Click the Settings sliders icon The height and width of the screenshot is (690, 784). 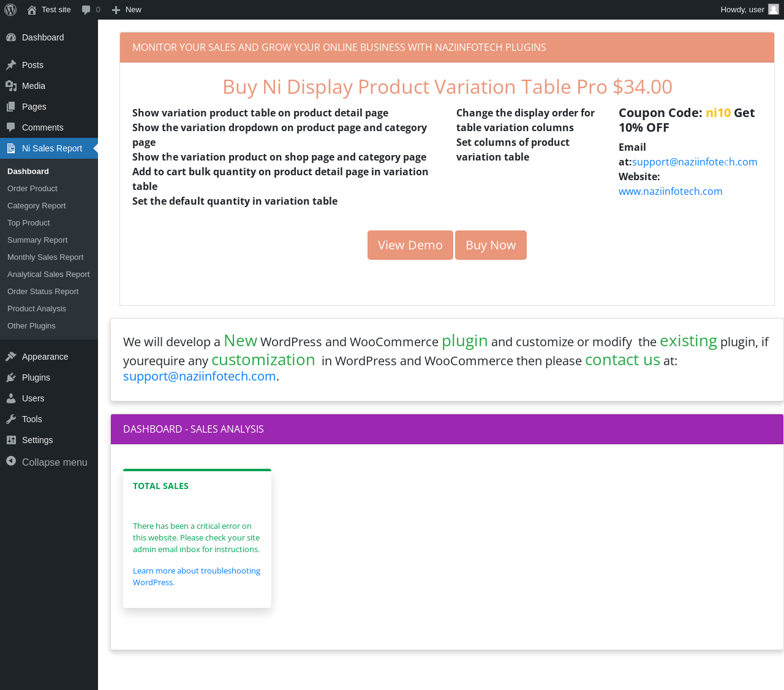pos(11,440)
